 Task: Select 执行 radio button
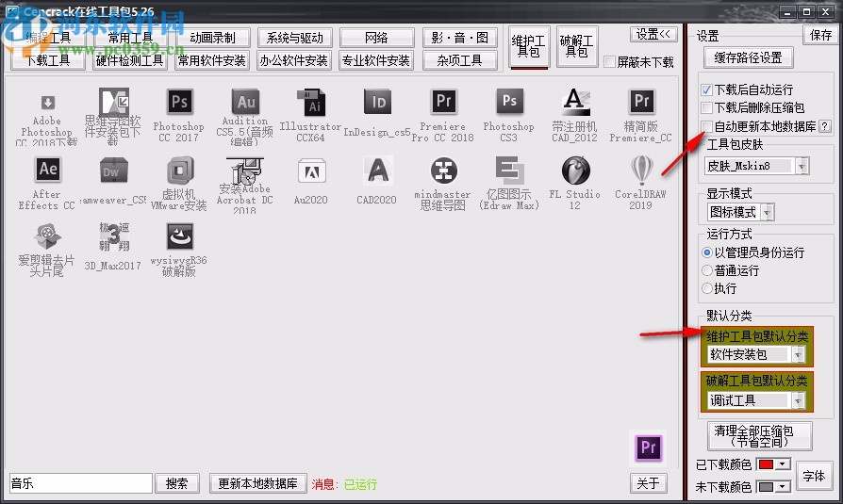pyautogui.click(x=707, y=288)
